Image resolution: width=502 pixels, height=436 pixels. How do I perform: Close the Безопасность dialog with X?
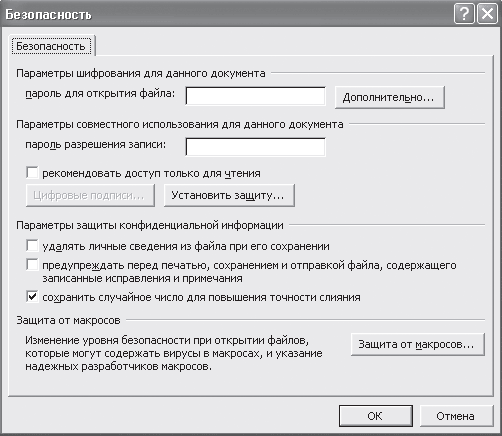pos(488,14)
